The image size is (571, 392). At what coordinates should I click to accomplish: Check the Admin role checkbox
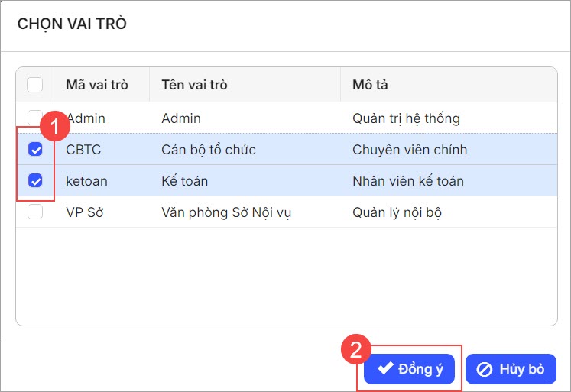[35, 118]
